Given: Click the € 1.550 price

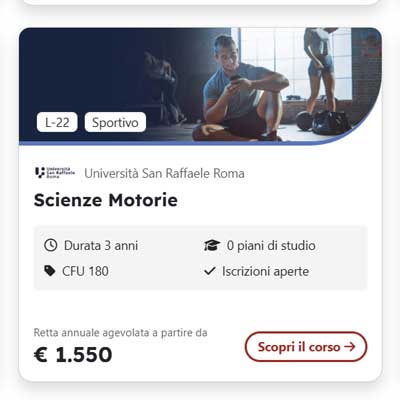Looking at the screenshot, I should 73,354.
